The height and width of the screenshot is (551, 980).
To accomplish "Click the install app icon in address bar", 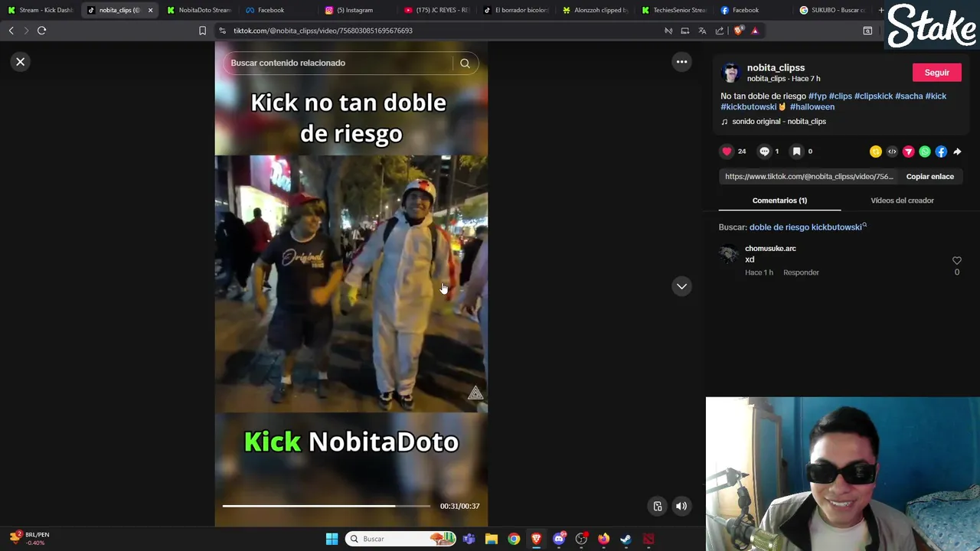I will coord(685,31).
